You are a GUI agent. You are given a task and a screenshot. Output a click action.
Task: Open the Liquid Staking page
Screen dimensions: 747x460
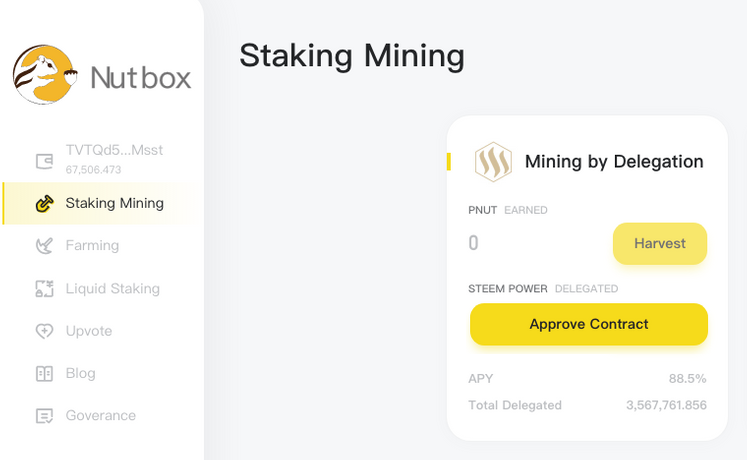click(x=112, y=289)
